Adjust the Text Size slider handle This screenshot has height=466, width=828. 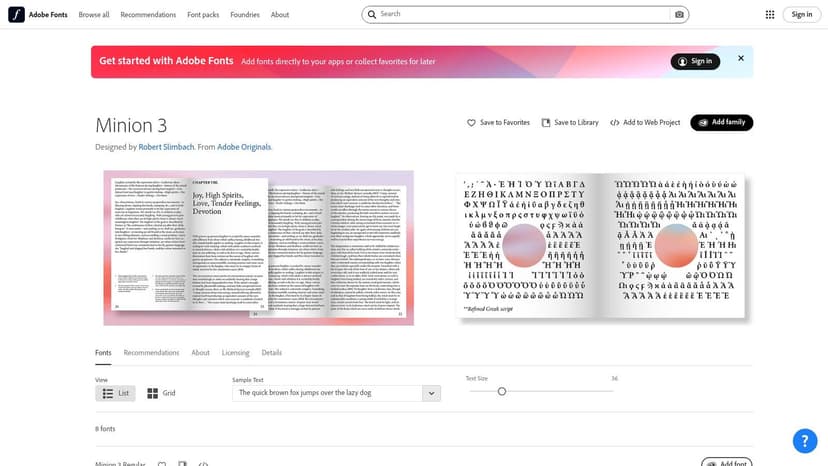502,392
